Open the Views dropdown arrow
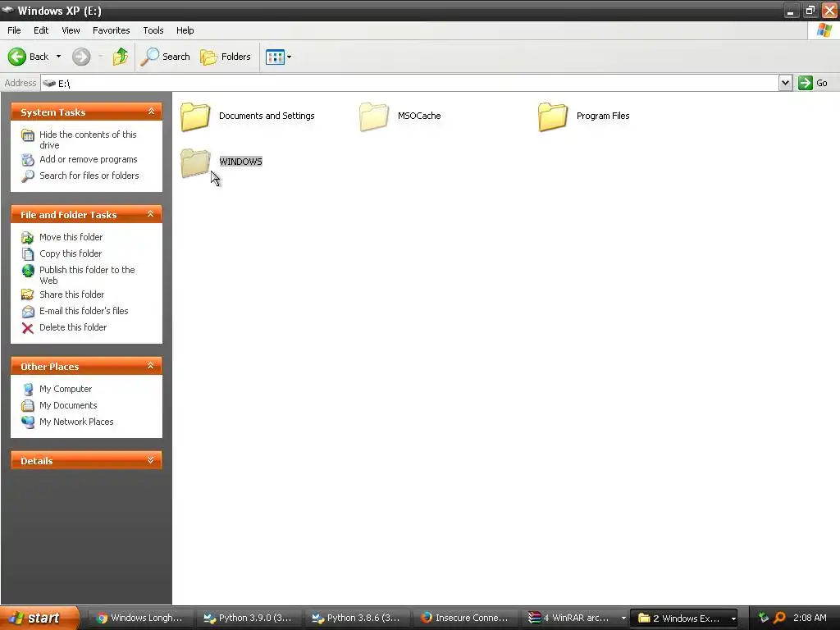840x630 pixels. click(x=290, y=57)
